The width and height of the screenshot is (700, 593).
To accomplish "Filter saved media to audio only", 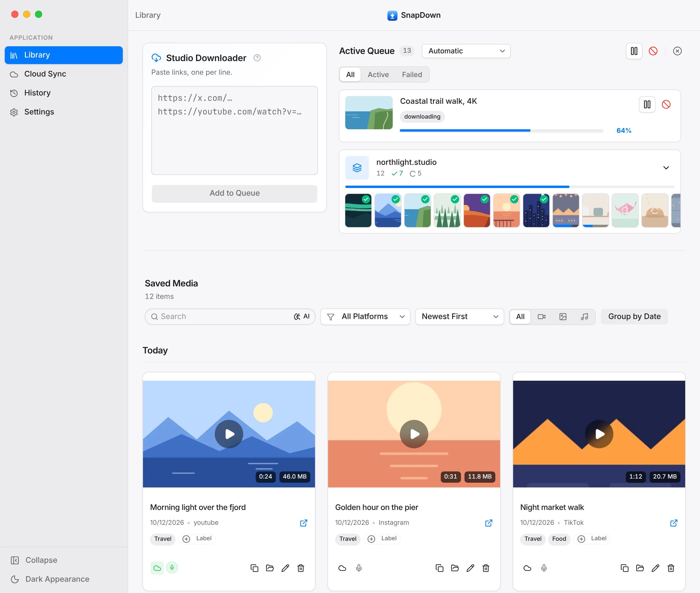I will 584,317.
